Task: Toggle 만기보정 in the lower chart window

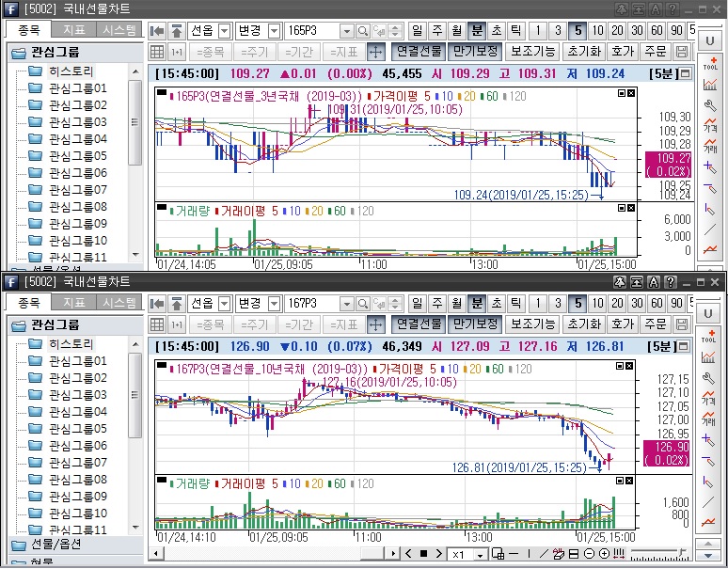Action: pyautogui.click(x=475, y=324)
